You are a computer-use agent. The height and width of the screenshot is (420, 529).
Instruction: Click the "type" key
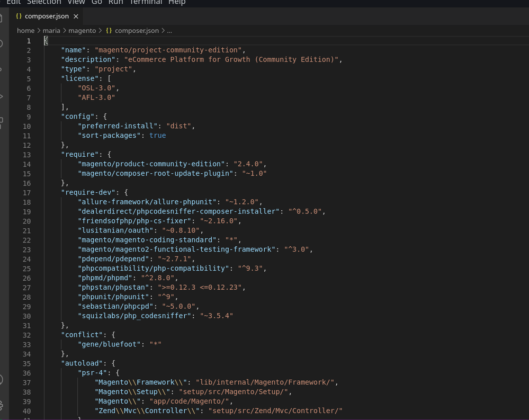(74, 69)
